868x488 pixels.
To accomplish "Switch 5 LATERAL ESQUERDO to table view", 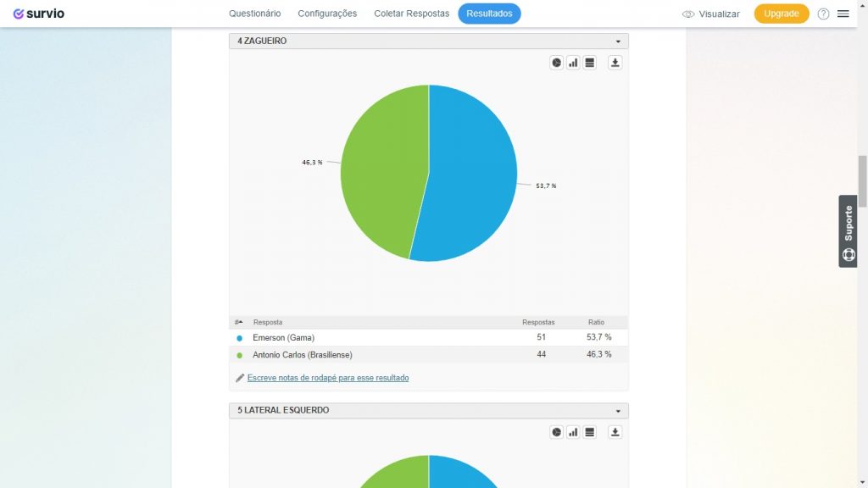I will tap(590, 433).
